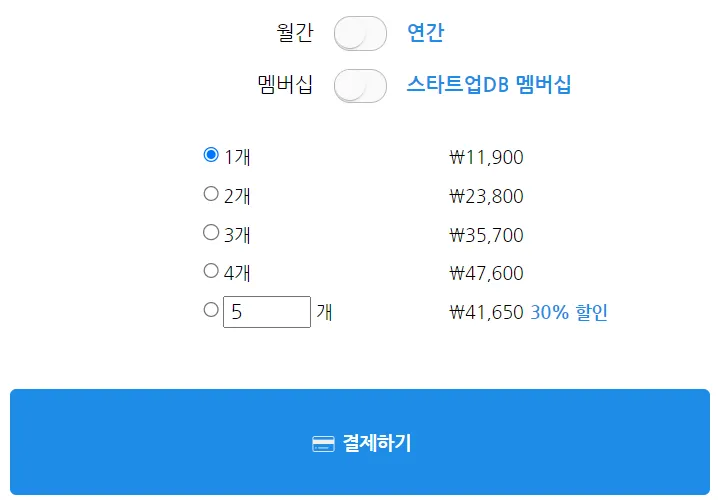Toggle the 멤버십 switch

click(360, 85)
